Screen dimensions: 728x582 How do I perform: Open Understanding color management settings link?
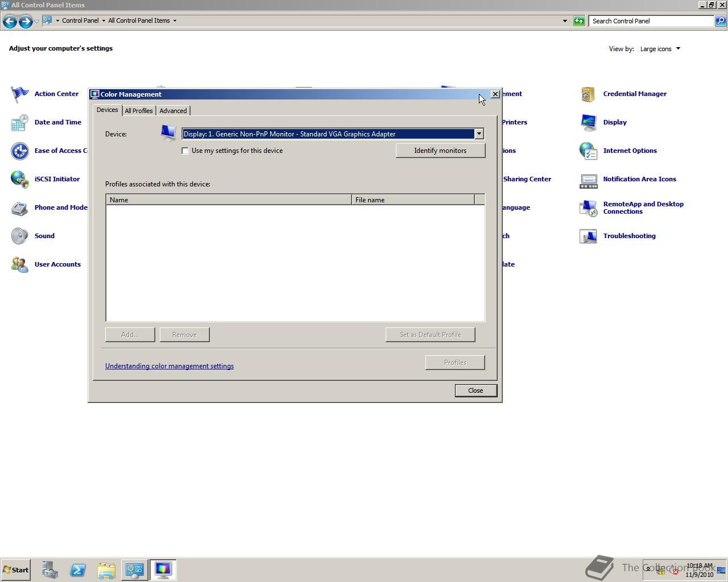[169, 366]
